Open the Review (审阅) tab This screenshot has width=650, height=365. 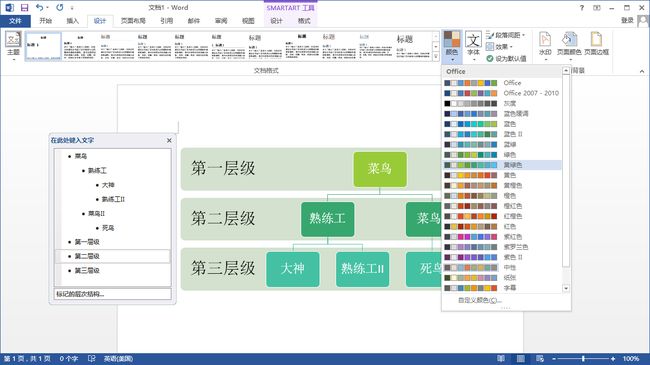[221, 21]
